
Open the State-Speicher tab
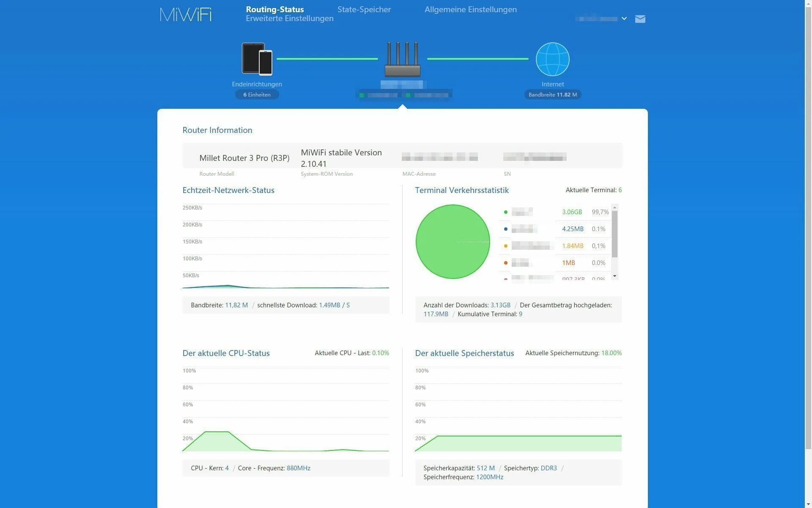[364, 9]
